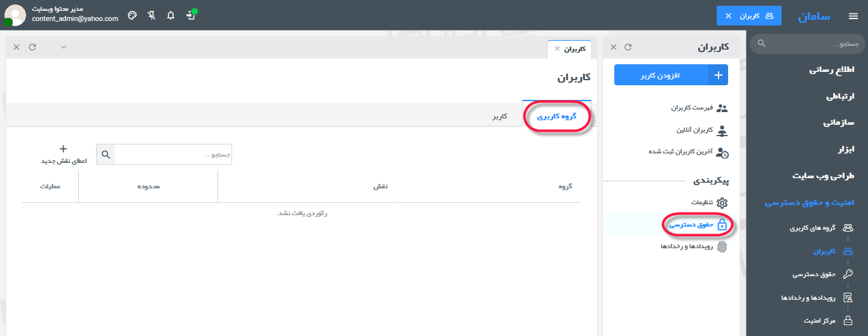The image size is (868, 336).
Task: Click the pin icon in top bar
Action: point(151,15)
